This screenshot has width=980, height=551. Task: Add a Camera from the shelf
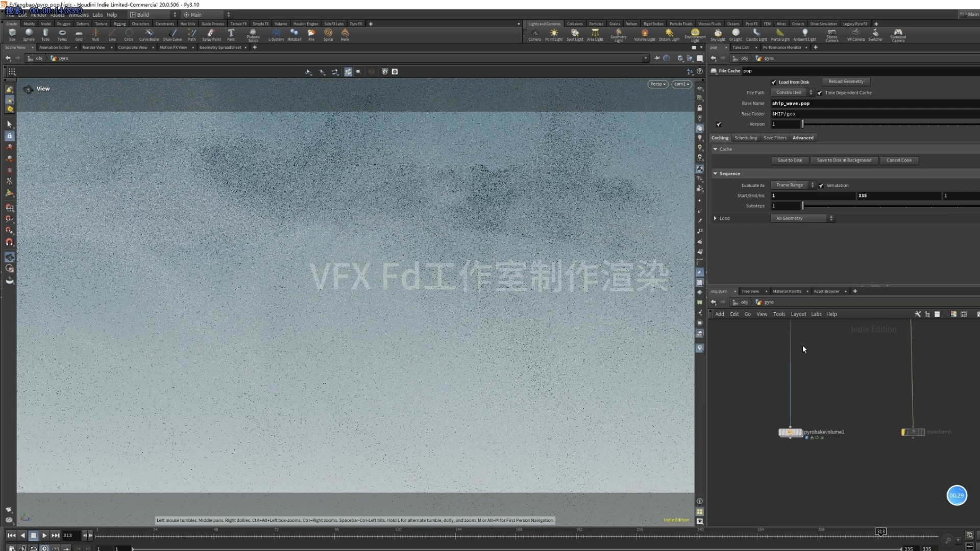tap(534, 34)
